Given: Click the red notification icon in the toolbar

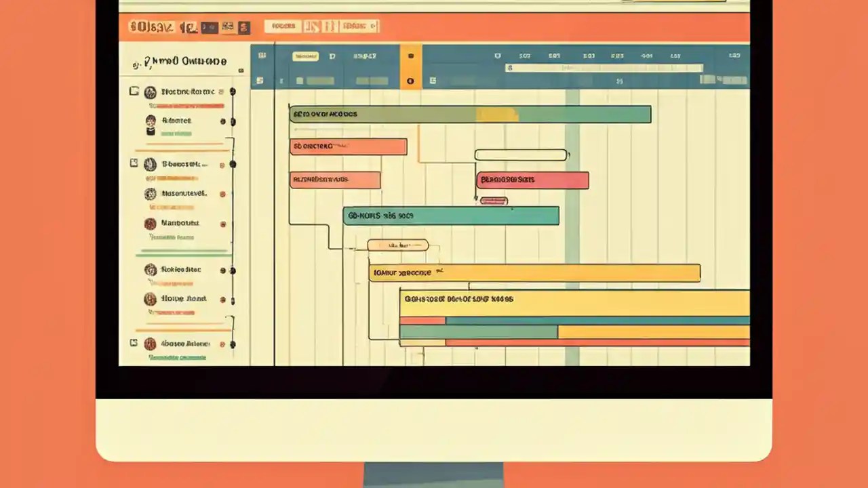Looking at the screenshot, I should (243, 27).
